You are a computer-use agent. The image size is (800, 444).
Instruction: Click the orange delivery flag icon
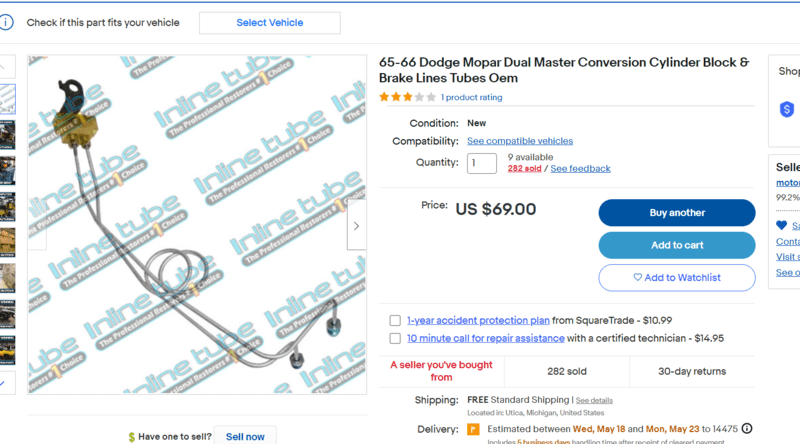pos(474,429)
